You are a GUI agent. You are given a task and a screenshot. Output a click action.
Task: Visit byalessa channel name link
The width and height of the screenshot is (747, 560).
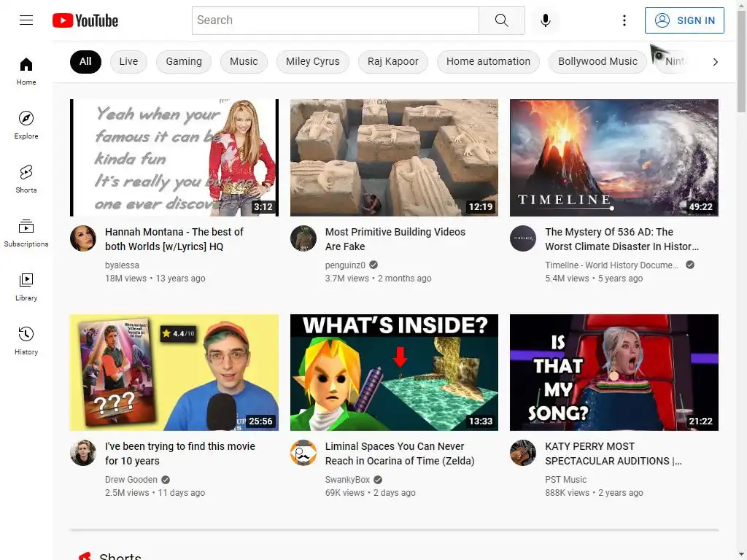pyautogui.click(x=122, y=265)
